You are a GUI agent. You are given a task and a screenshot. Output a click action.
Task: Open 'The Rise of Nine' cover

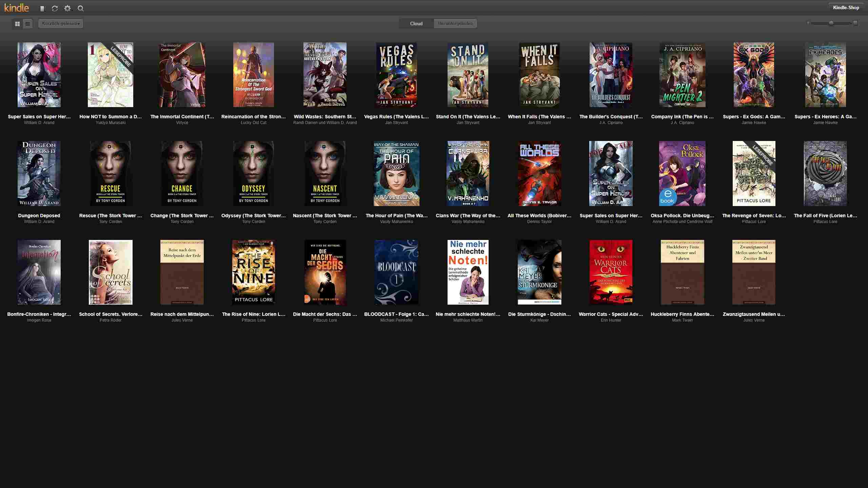coord(254,272)
